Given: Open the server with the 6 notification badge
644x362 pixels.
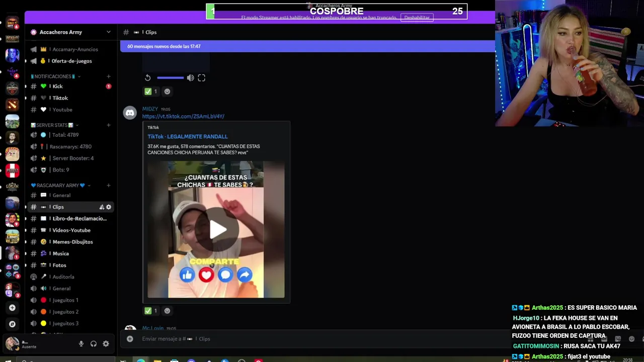Looking at the screenshot, I should click(12, 23).
